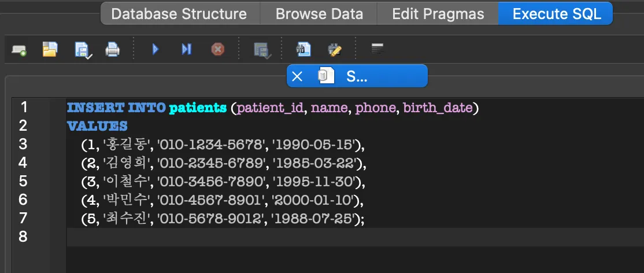Open find and replace icon
The height and width of the screenshot is (273, 644).
click(x=335, y=50)
